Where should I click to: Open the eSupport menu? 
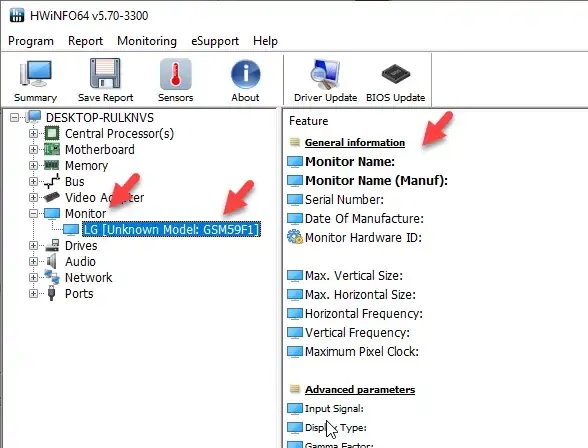(214, 41)
